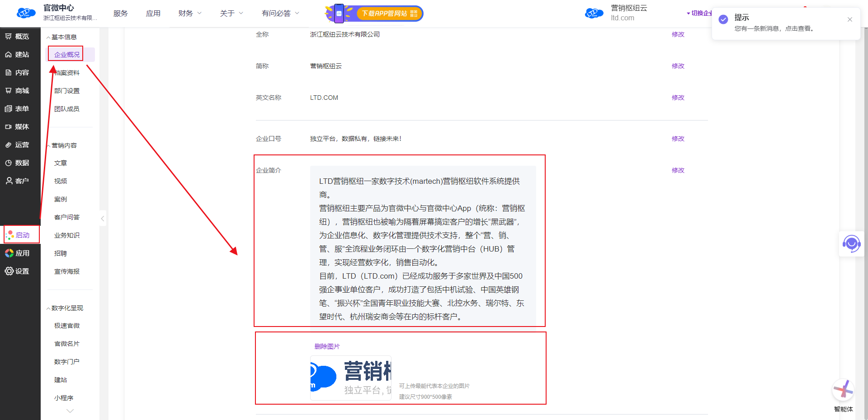Click 修改 for the 企业简介 row

(678, 170)
